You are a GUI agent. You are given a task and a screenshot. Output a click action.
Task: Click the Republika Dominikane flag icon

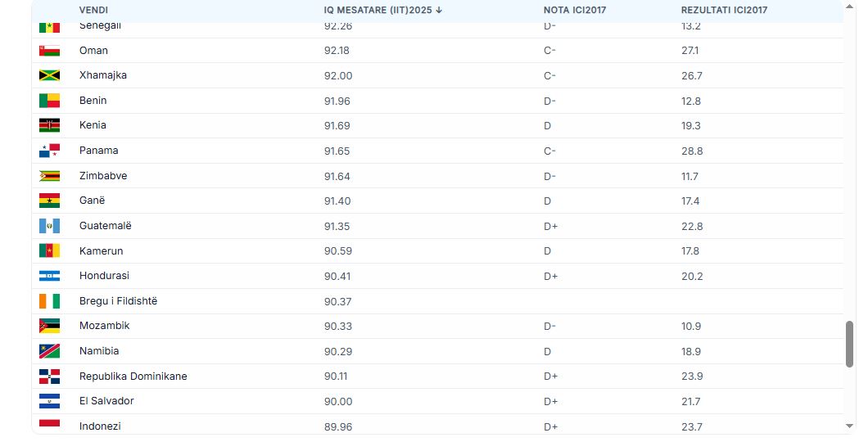(49, 377)
